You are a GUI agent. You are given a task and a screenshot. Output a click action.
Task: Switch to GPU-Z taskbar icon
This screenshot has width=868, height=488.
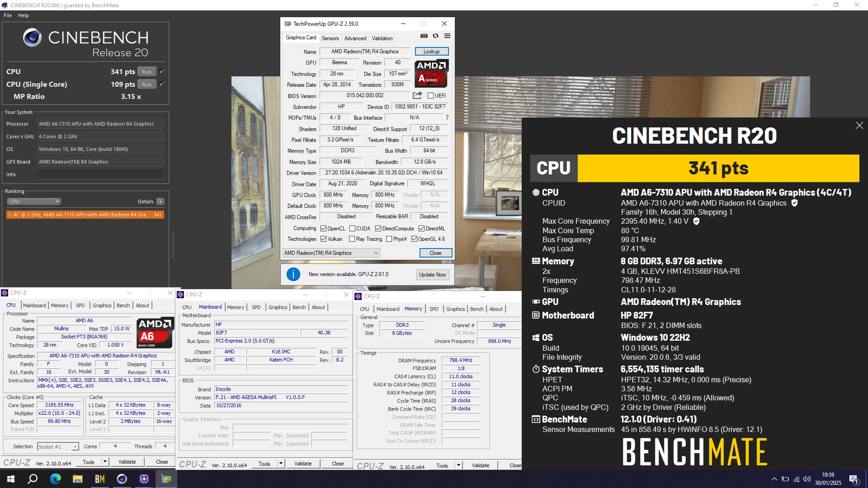pos(166,479)
